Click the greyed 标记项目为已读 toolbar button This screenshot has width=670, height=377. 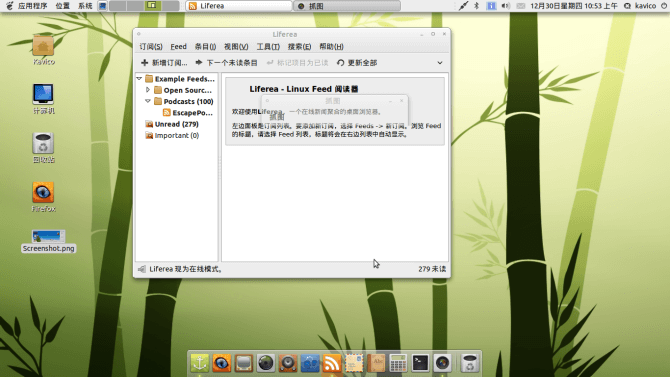click(x=297, y=63)
